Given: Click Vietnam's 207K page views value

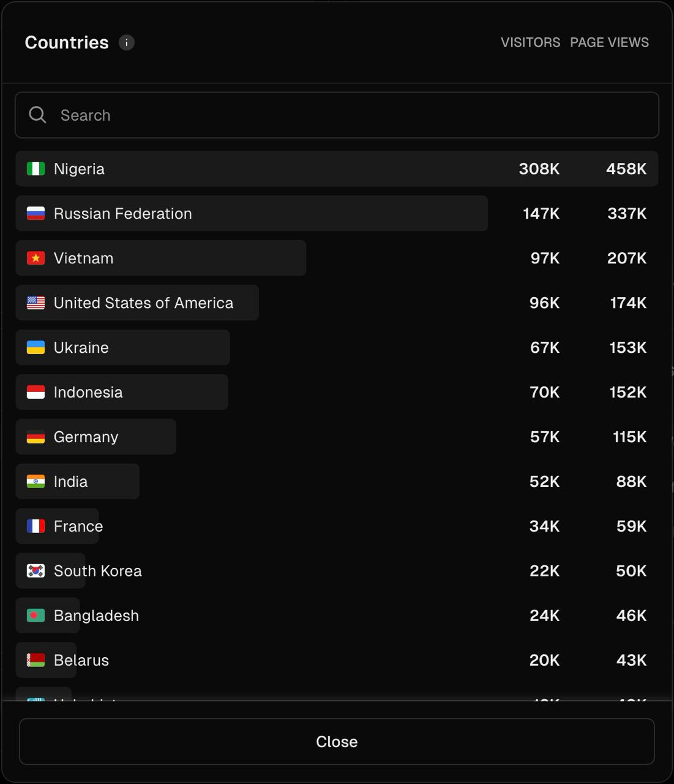Looking at the screenshot, I should coord(627,258).
